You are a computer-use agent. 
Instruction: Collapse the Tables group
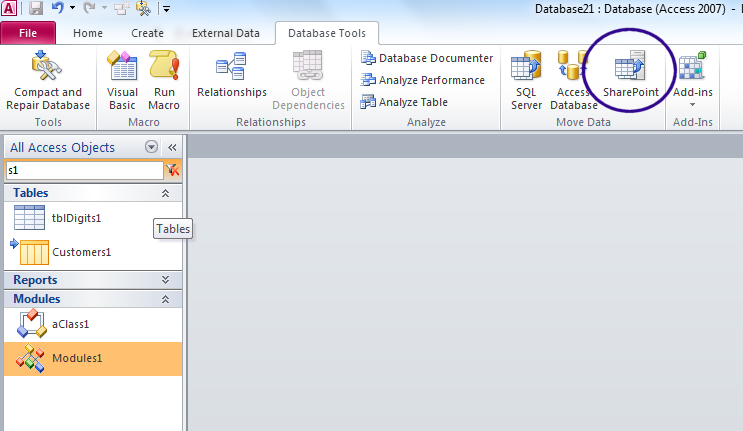coord(165,193)
